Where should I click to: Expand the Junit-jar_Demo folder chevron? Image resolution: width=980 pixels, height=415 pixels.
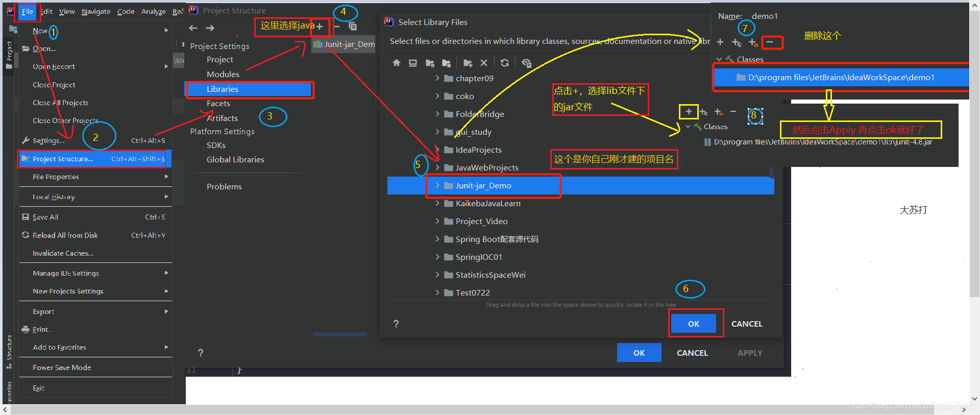tap(437, 185)
